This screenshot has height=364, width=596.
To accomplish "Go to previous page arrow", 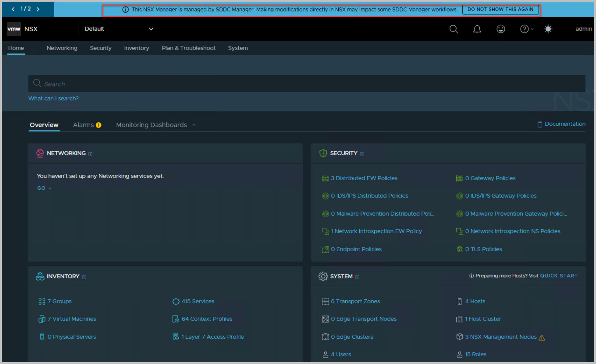I will [13, 9].
